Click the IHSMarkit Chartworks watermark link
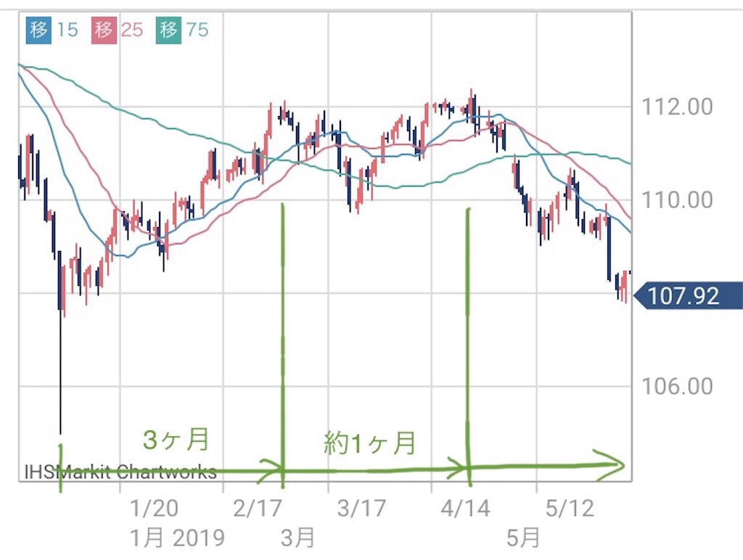This screenshot has width=743, height=560. coord(120,472)
